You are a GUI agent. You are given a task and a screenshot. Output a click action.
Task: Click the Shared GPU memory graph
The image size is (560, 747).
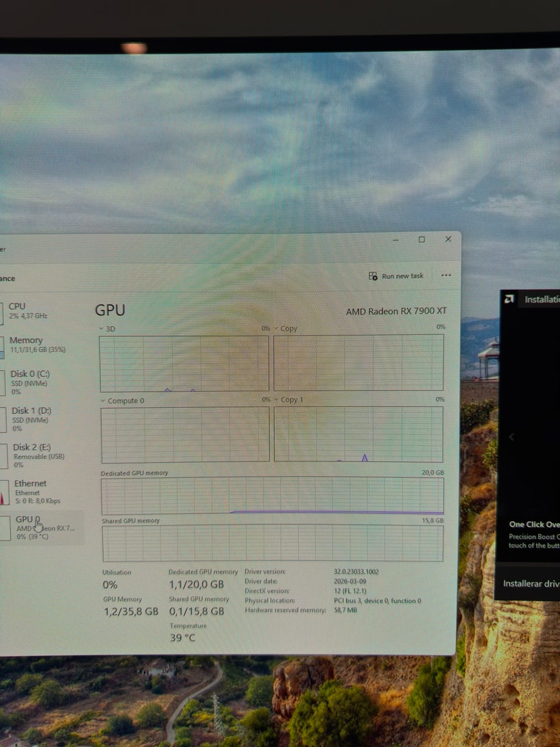[273, 543]
